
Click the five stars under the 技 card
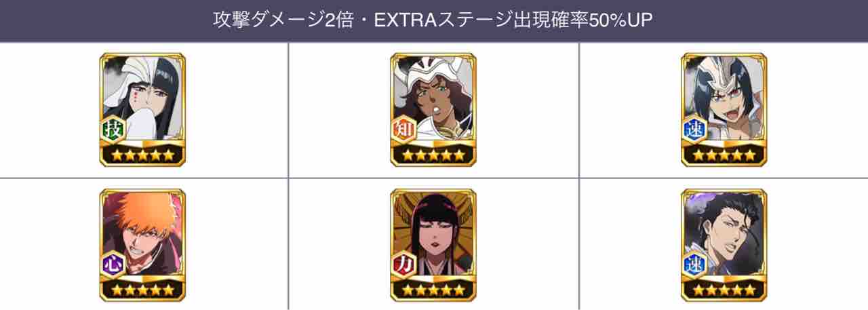(x=143, y=155)
